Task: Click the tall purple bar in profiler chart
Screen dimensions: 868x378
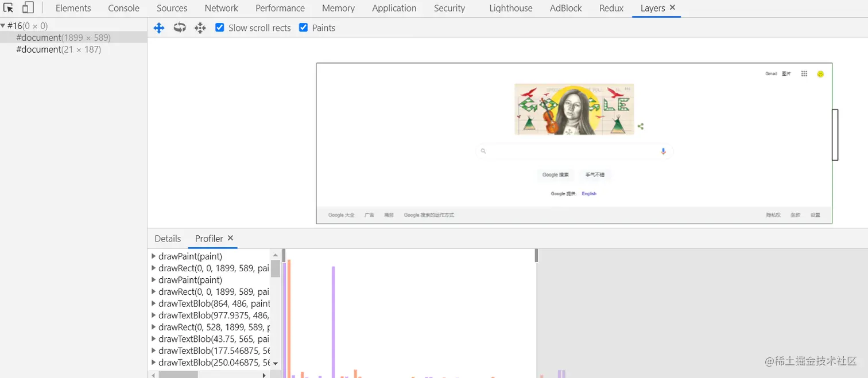Action: point(334,322)
